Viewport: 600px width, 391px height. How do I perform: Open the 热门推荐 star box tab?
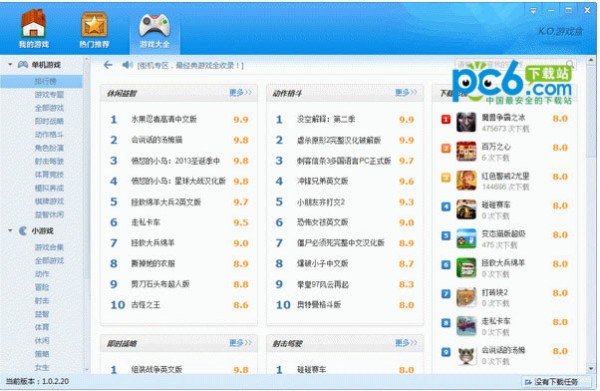pos(94,29)
